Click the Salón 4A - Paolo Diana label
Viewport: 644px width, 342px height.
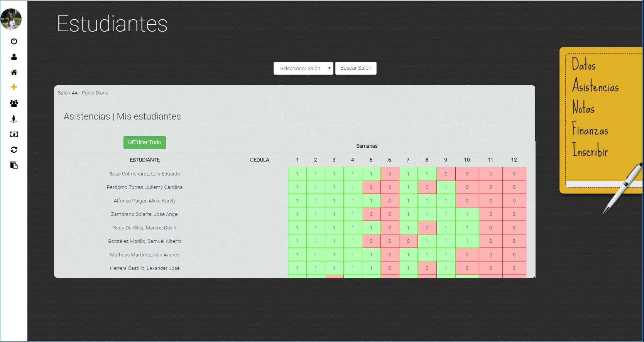point(83,93)
